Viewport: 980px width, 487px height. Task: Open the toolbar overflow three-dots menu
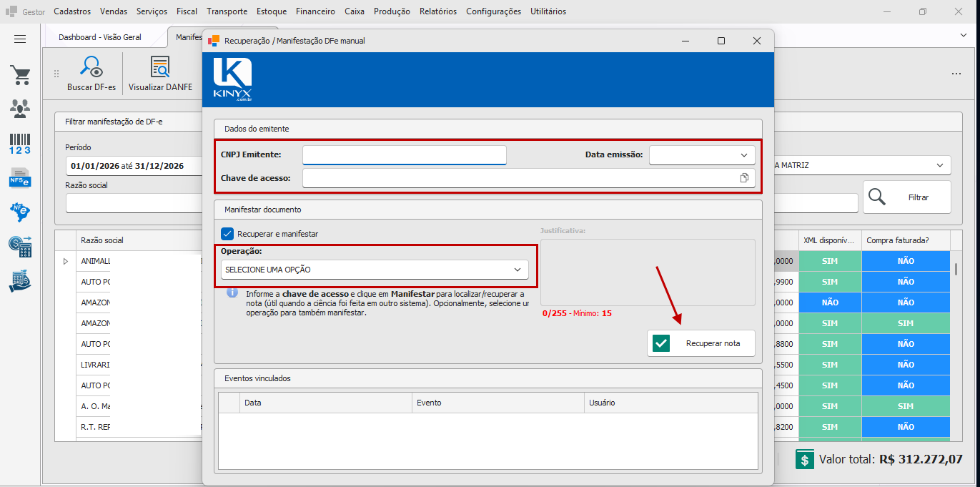(956, 74)
